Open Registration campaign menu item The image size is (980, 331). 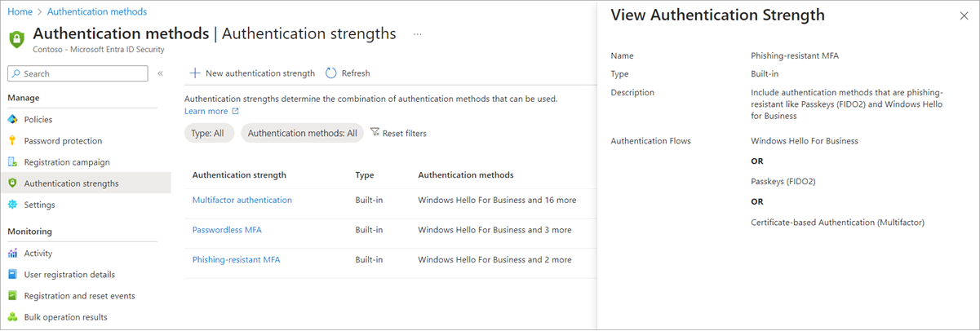(67, 161)
